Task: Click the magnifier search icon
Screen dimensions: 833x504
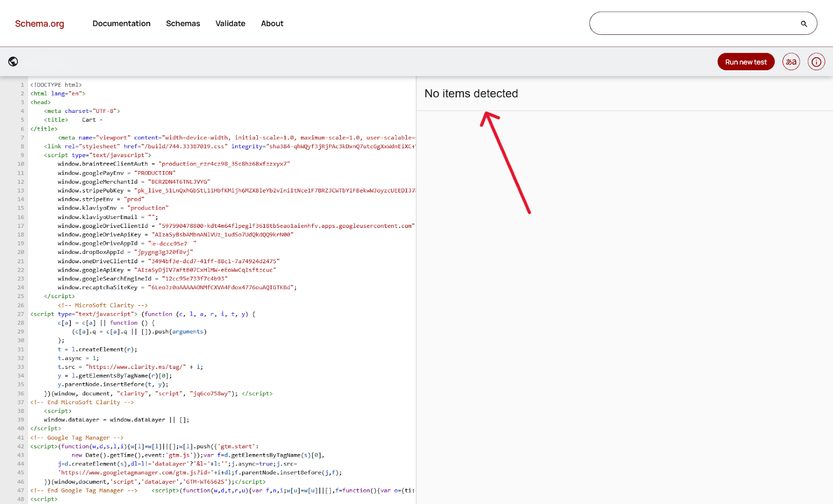Action: click(x=804, y=24)
